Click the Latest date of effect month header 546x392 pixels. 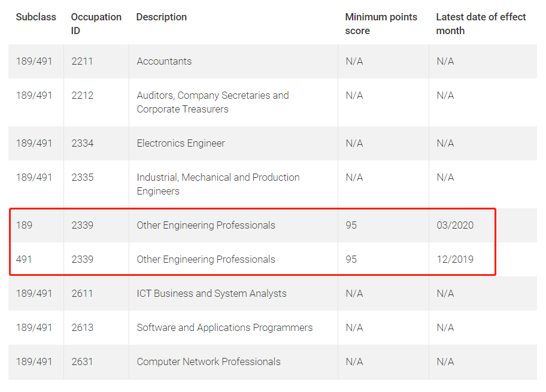click(x=481, y=24)
